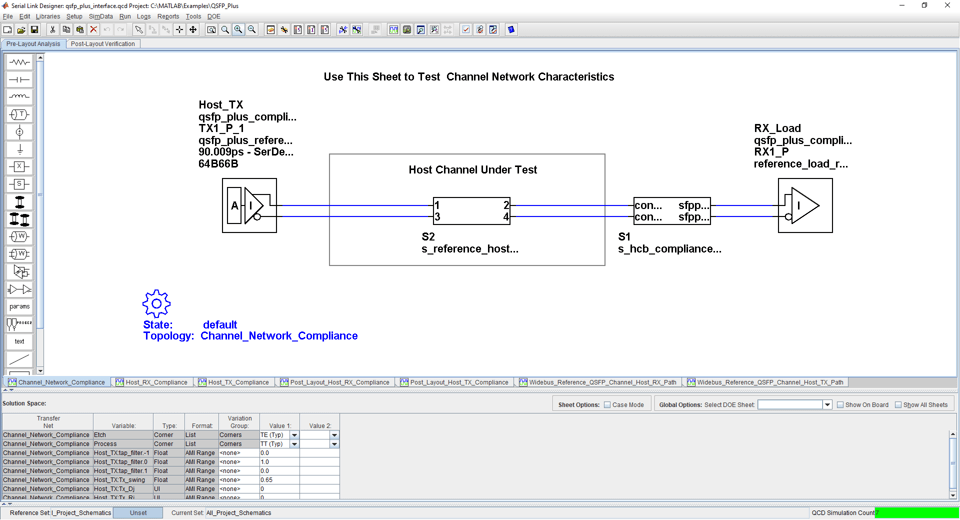Open Etch Value 1 TE (Typ) dropdown

294,435
